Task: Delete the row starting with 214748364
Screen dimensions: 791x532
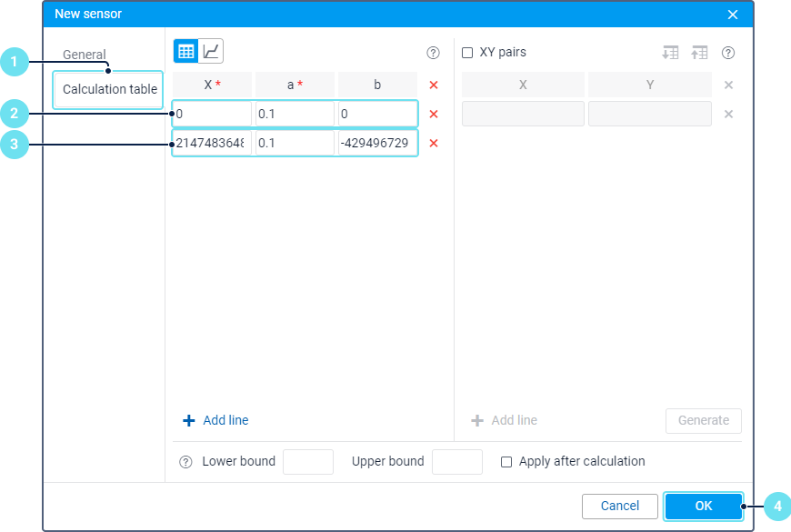Action: click(434, 144)
